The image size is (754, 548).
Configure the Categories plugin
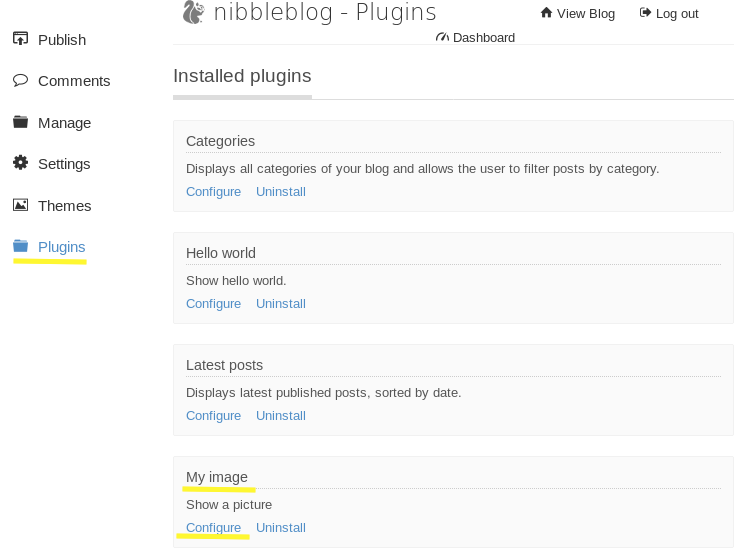coord(213,192)
